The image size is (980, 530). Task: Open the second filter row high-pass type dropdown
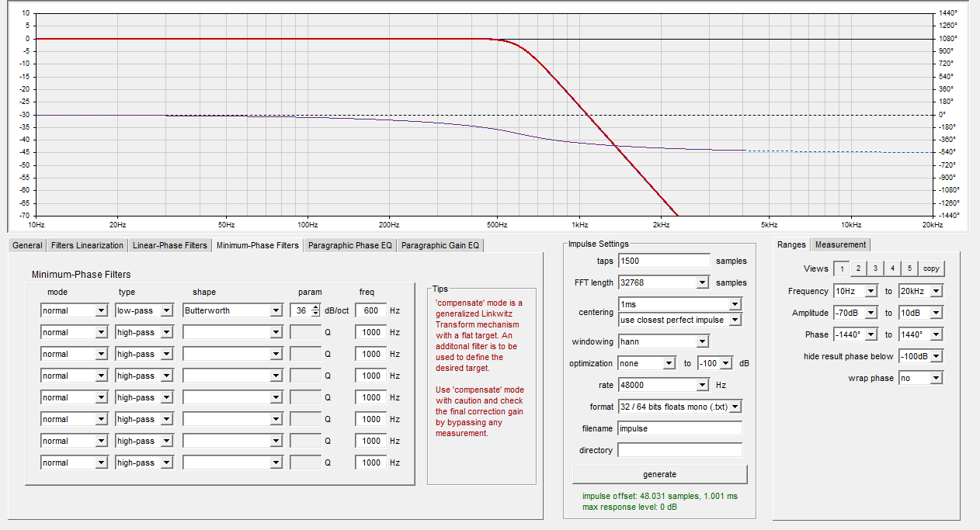144,332
